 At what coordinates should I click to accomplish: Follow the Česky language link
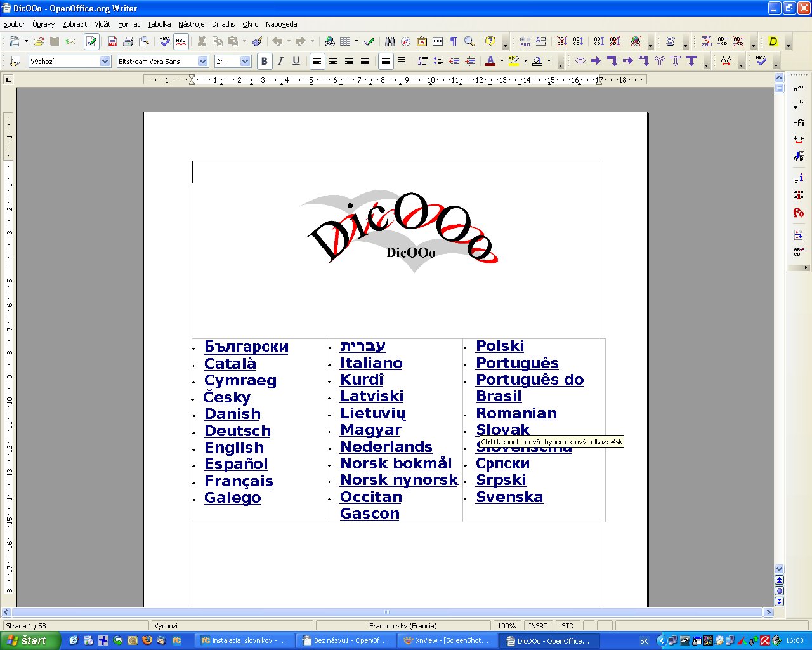[x=226, y=397]
